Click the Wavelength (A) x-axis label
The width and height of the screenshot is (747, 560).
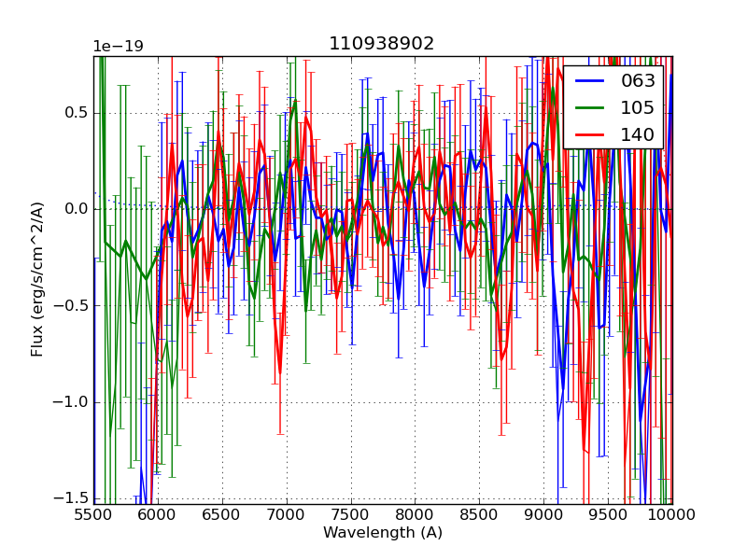pos(383,533)
